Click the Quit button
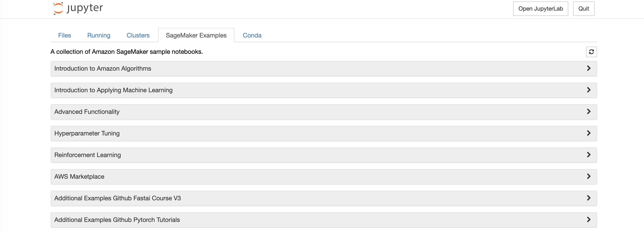Image resolution: width=644 pixels, height=232 pixels. pyautogui.click(x=583, y=9)
